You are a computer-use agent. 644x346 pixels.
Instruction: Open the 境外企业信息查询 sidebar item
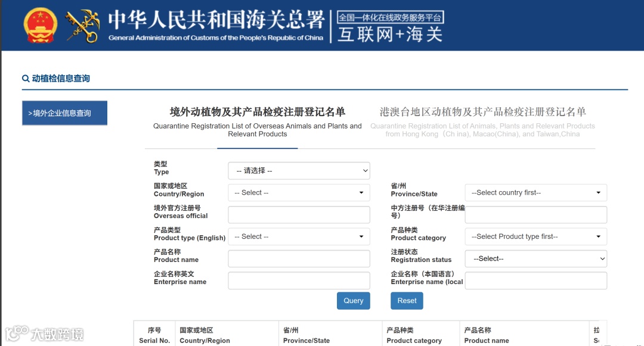pyautogui.click(x=64, y=113)
